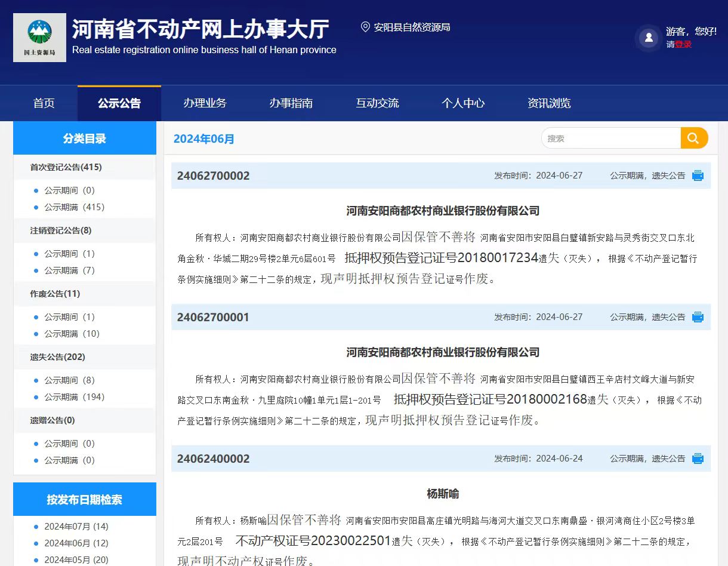Click the 分类目录 panel header

click(x=85, y=139)
